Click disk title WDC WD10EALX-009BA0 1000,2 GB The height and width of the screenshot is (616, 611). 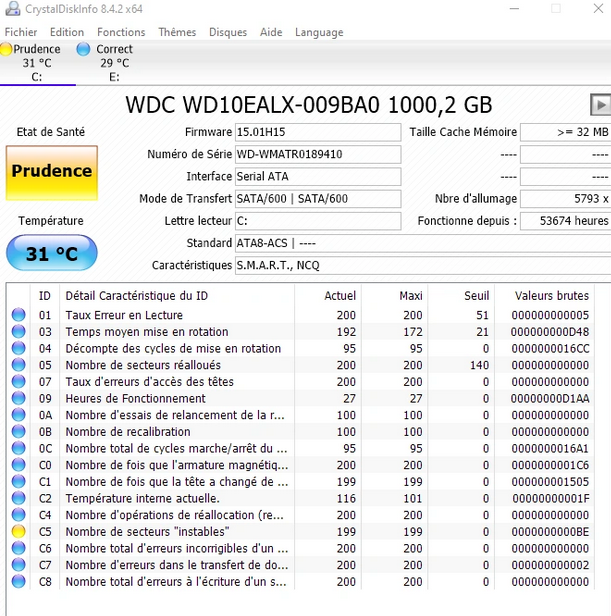tap(308, 105)
